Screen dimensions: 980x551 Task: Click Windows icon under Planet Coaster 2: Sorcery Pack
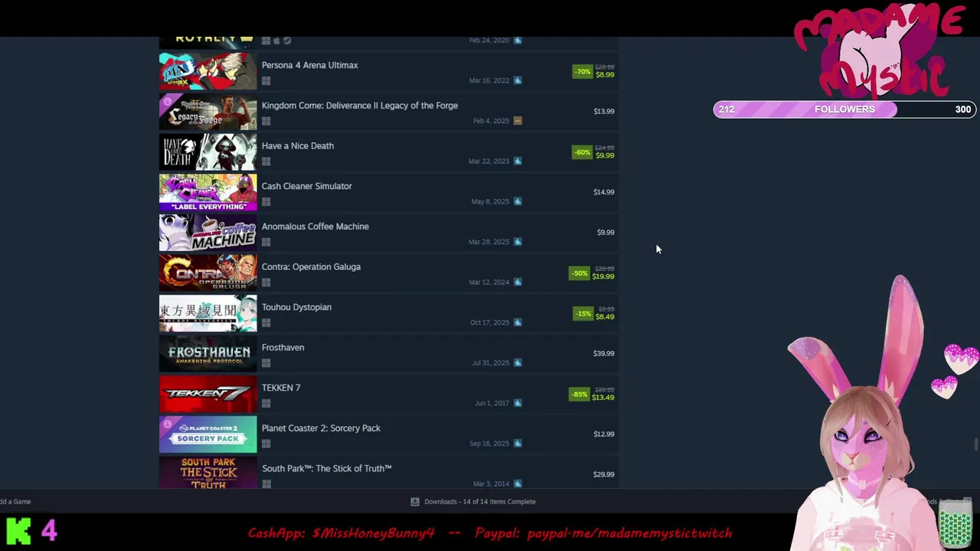(266, 444)
